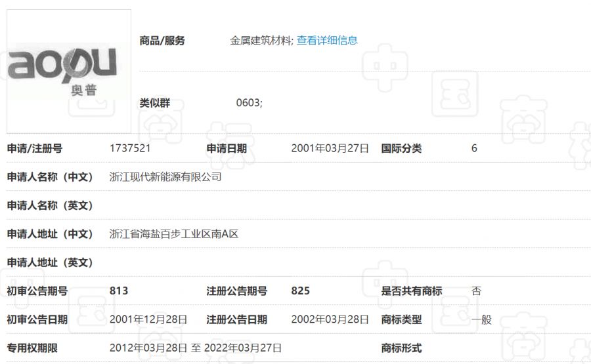This screenshot has width=591, height=364.
Task: Click the aopu 奥普 trademark image
Action: (69, 71)
